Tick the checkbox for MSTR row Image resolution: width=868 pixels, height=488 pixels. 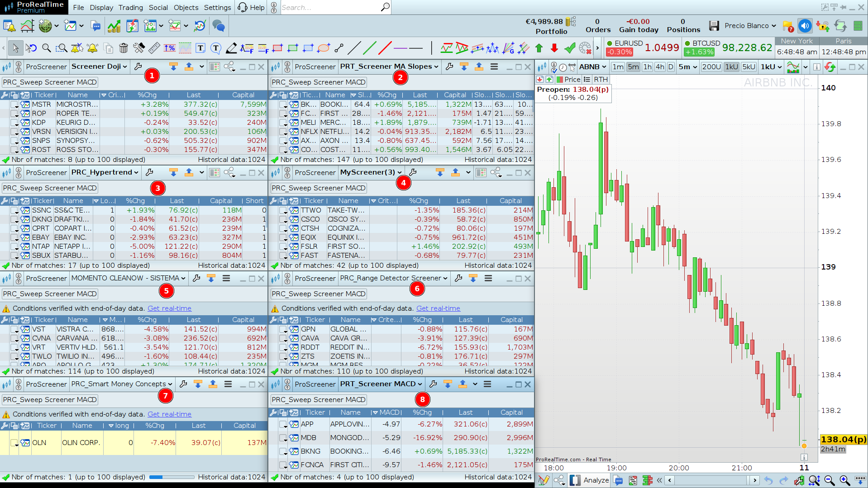(14, 104)
